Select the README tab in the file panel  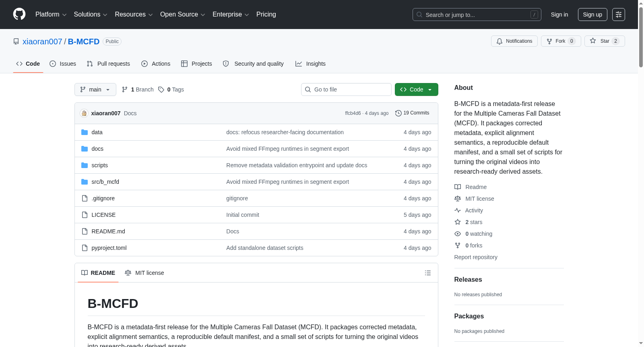coord(98,273)
